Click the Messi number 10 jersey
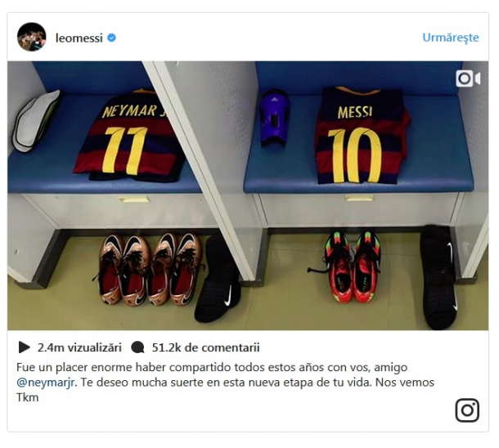Image resolution: width=499 pixels, height=448 pixels. (x=361, y=136)
